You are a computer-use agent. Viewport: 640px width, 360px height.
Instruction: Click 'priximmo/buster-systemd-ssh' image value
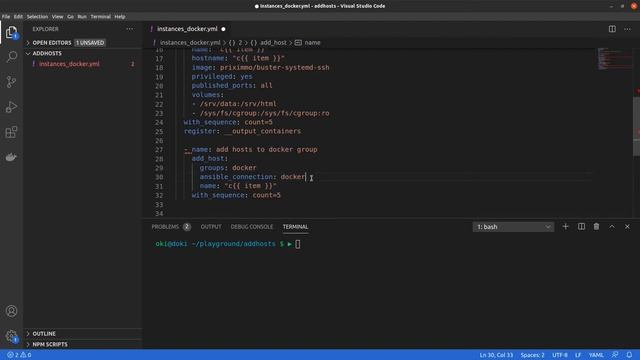point(275,67)
